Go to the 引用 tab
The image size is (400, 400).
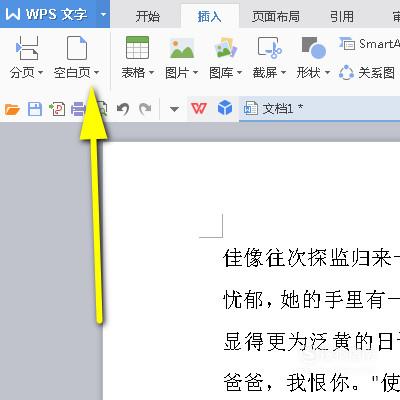tap(342, 16)
